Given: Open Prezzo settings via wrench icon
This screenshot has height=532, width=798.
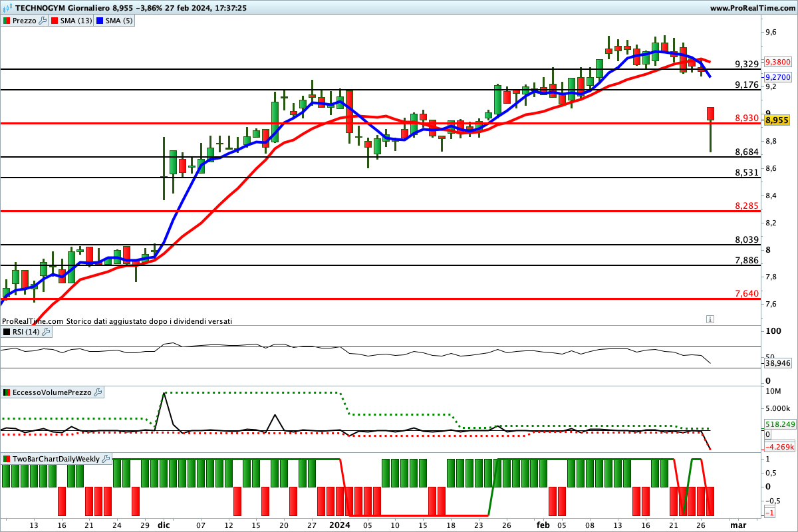Looking at the screenshot, I should click(x=43, y=21).
